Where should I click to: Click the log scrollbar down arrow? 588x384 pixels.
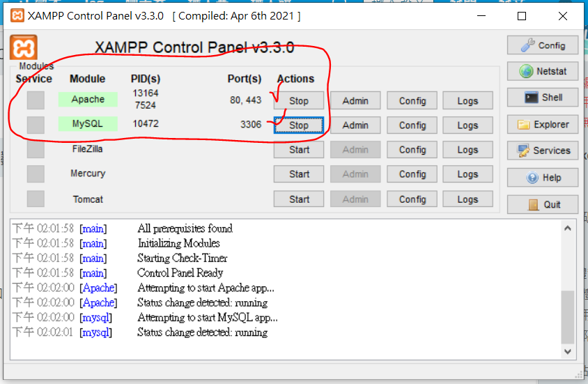568,351
